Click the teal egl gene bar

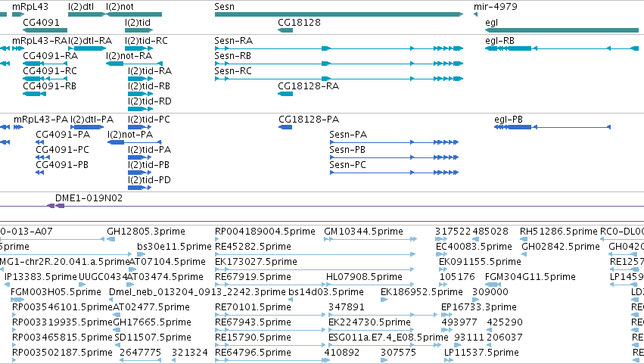(562, 30)
